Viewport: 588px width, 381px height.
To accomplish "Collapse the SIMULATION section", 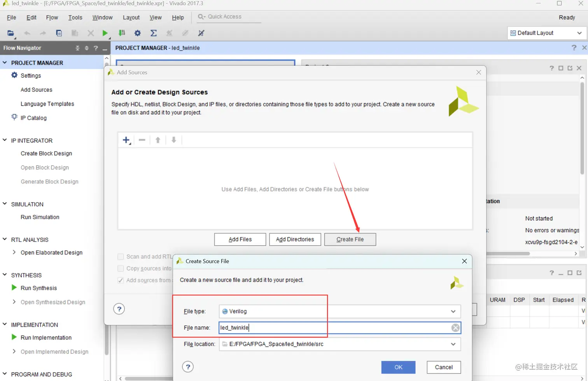I will tap(5, 204).
